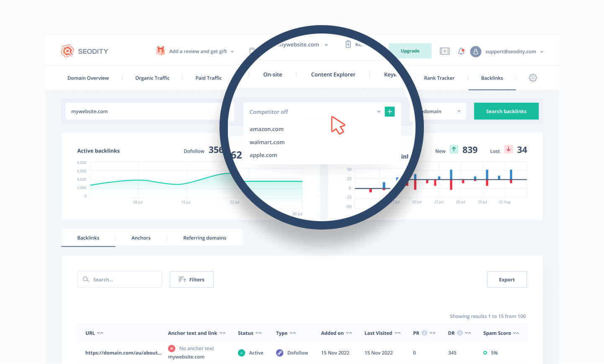
Task: Click Search backlinks button
Action: pyautogui.click(x=506, y=111)
